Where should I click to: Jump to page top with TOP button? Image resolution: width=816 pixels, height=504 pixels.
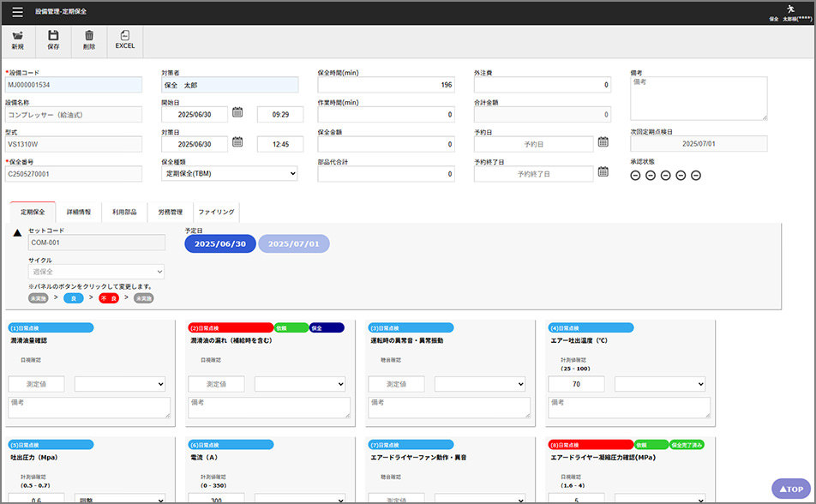click(x=791, y=489)
